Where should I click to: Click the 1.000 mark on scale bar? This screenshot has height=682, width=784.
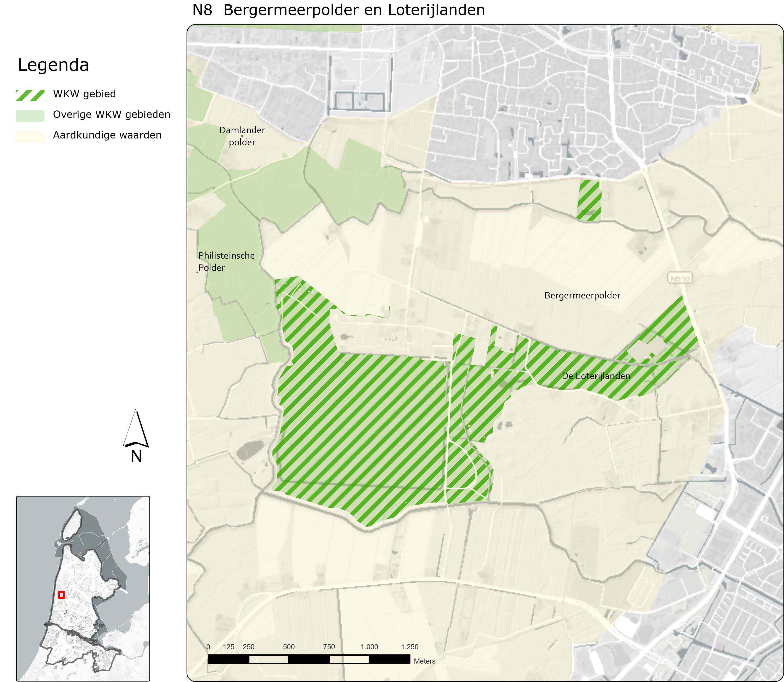pos(369,647)
